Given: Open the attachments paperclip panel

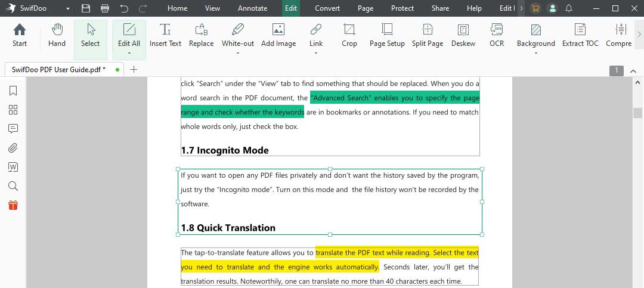Looking at the screenshot, I should (13, 148).
